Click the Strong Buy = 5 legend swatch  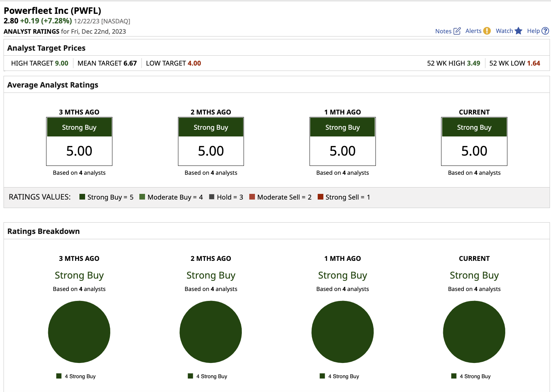82,197
